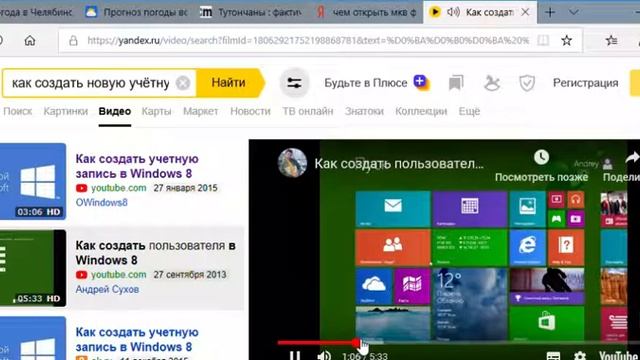Toggle reading view book icon

click(x=543, y=40)
